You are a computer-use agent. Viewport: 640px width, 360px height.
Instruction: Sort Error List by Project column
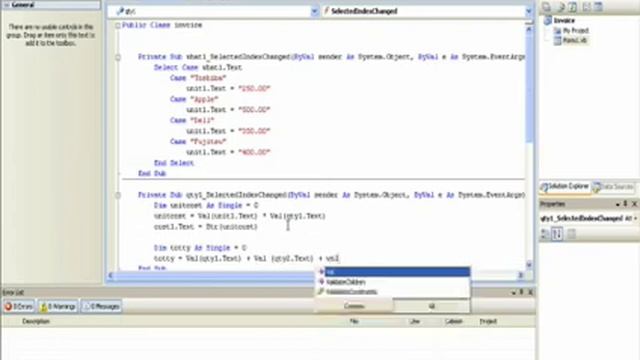click(x=488, y=322)
